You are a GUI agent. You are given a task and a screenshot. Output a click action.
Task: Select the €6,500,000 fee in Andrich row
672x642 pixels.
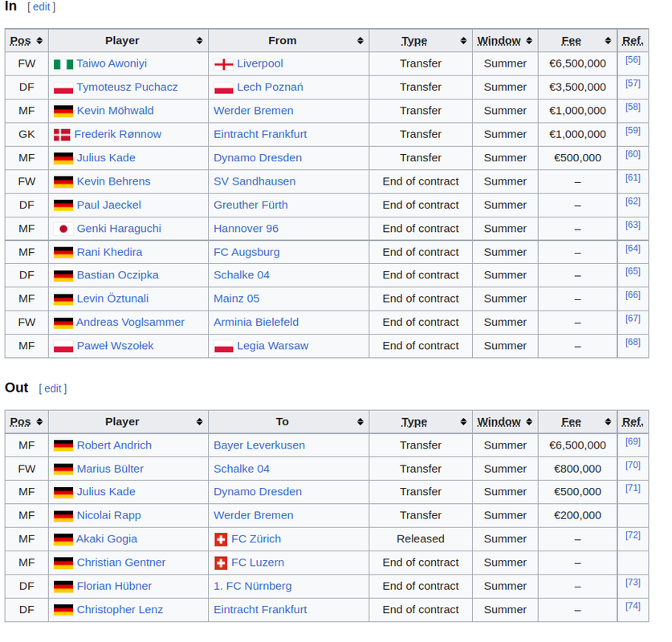pos(577,445)
